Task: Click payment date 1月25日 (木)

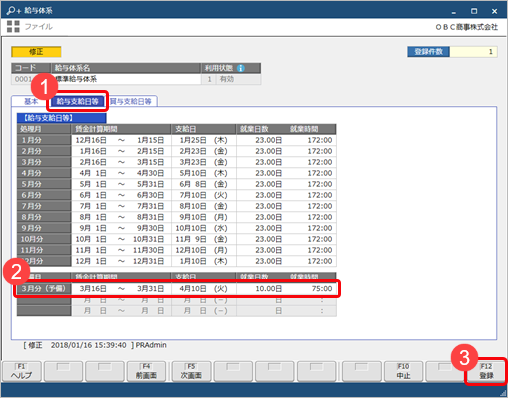Action: (x=203, y=140)
